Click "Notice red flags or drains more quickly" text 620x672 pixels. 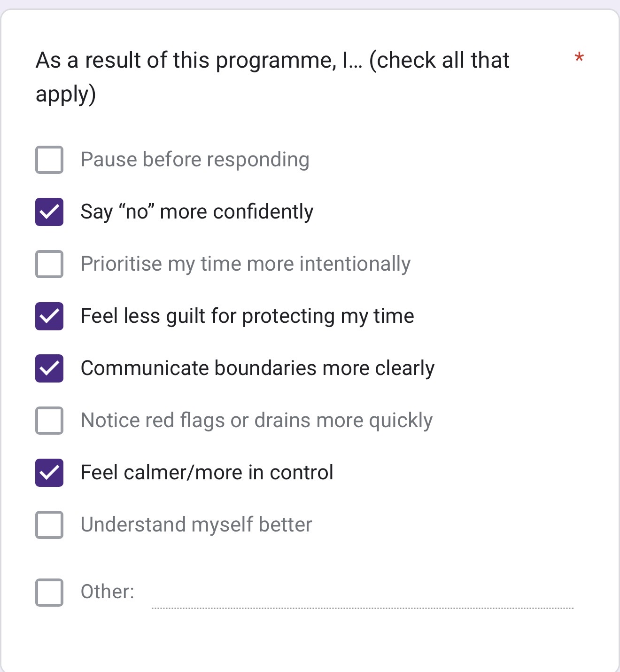point(256,421)
